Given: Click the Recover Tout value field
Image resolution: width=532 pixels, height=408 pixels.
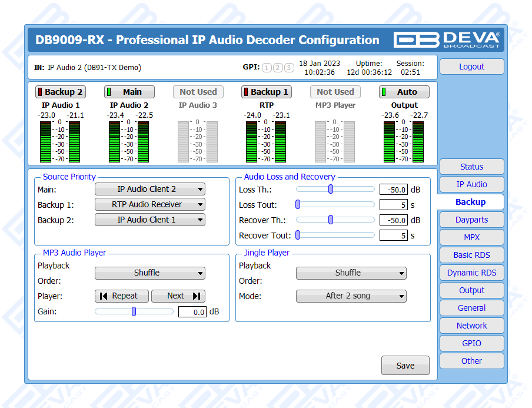Looking at the screenshot, I should click(393, 235).
